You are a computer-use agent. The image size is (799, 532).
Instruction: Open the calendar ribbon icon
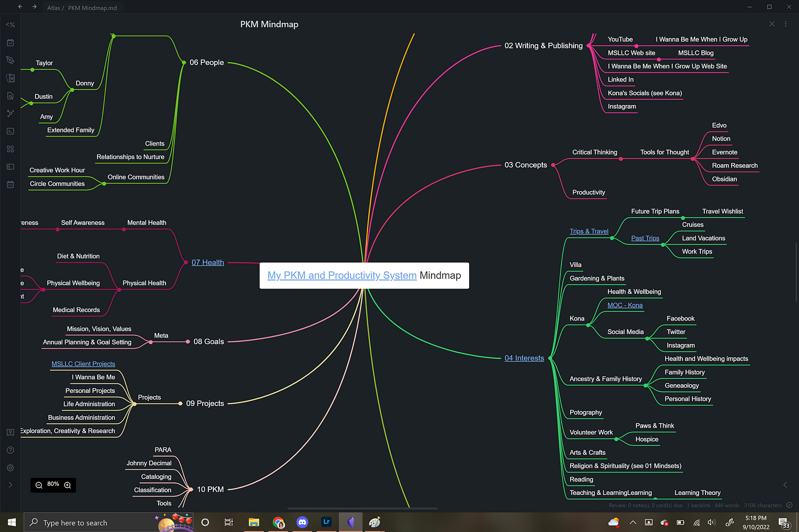coord(10,184)
